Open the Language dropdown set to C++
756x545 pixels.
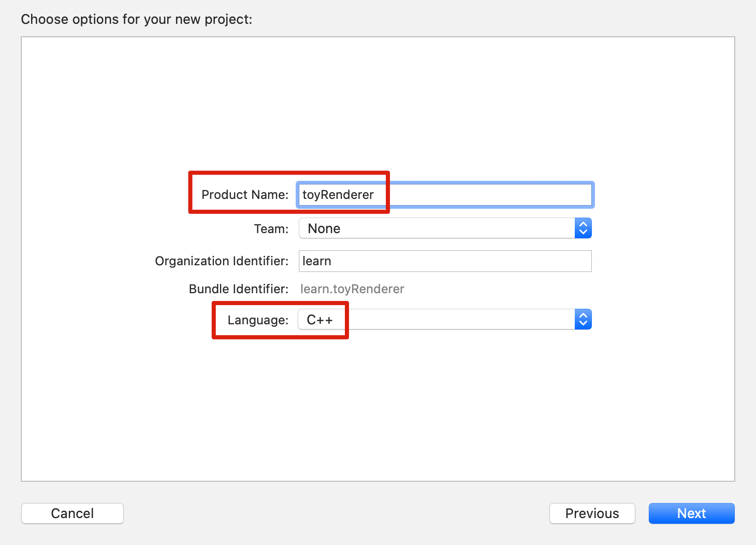445,320
